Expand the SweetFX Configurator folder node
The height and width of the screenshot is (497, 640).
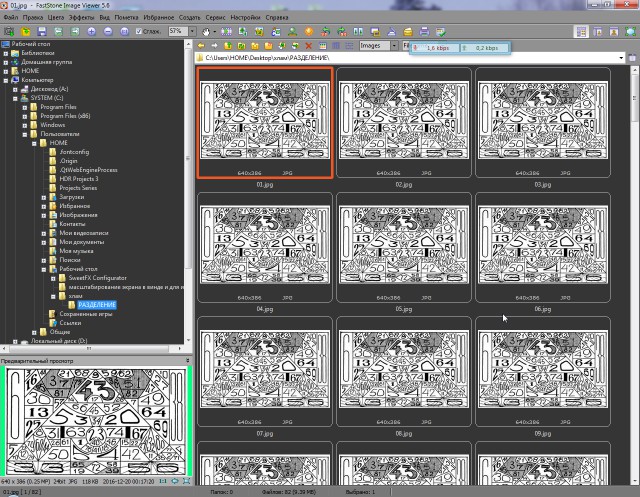click(53, 278)
